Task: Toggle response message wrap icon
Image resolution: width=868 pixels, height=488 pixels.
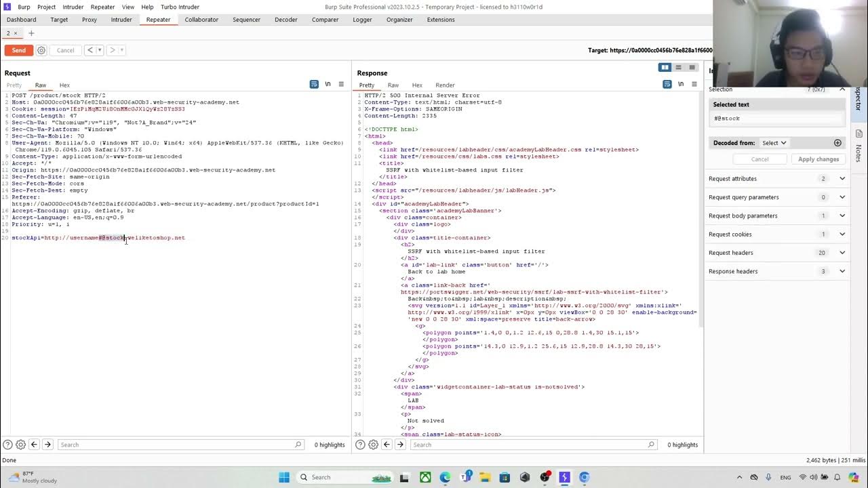Action: [667, 84]
